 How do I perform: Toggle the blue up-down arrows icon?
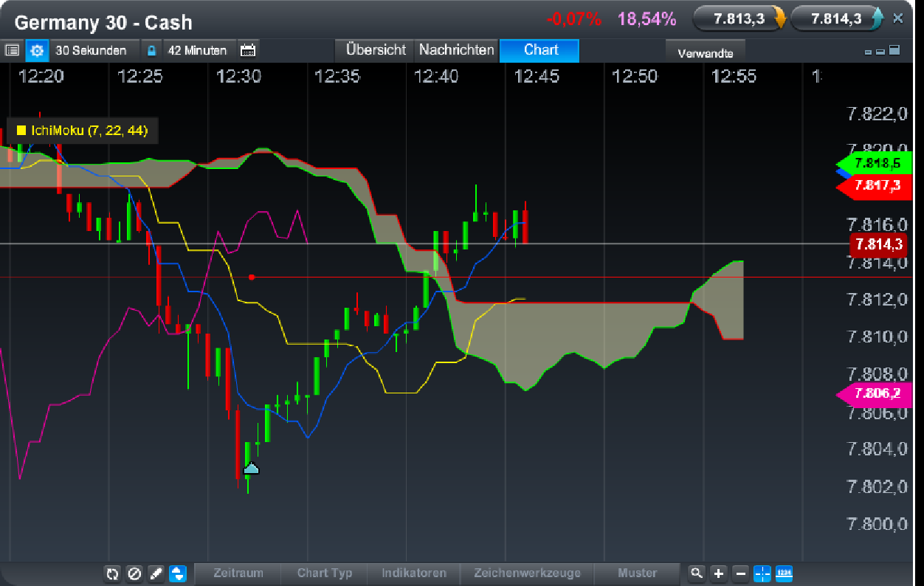(177, 573)
